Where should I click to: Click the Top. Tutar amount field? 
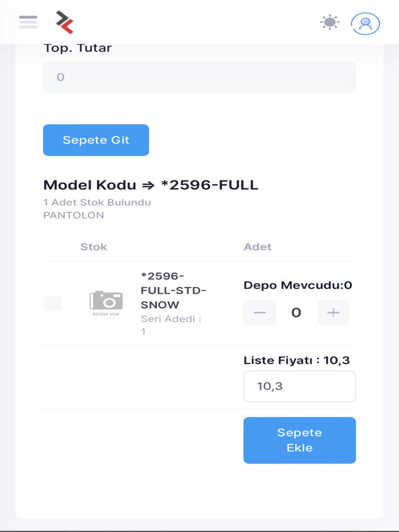199,77
